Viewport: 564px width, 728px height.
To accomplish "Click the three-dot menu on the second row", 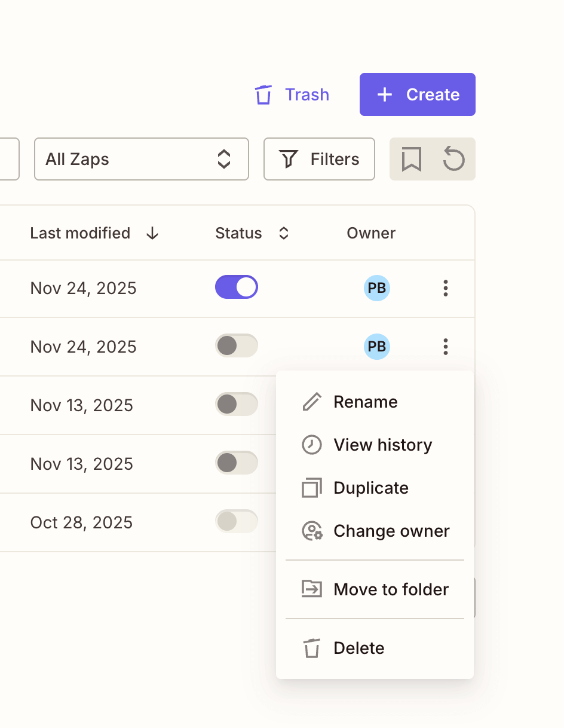I will pos(445,347).
